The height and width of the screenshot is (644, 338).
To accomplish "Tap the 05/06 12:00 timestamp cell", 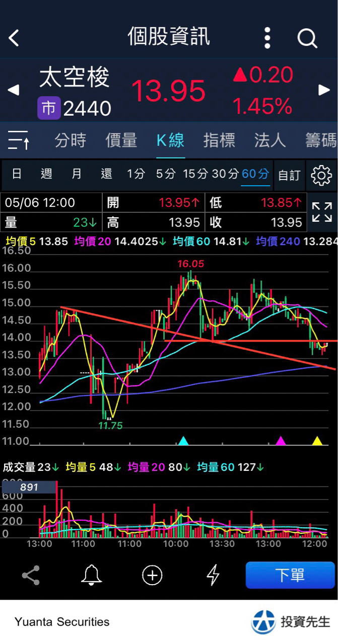I will [51, 203].
